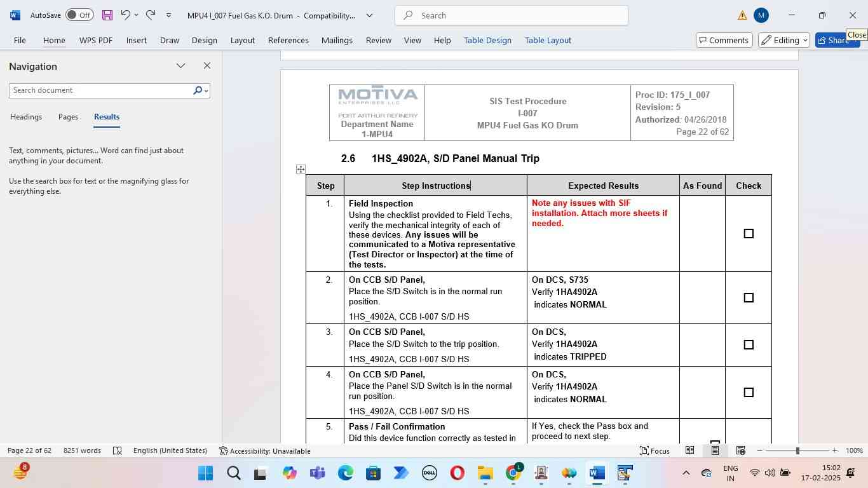
Task: Click the 'Expected Results' header cell
Action: point(603,185)
